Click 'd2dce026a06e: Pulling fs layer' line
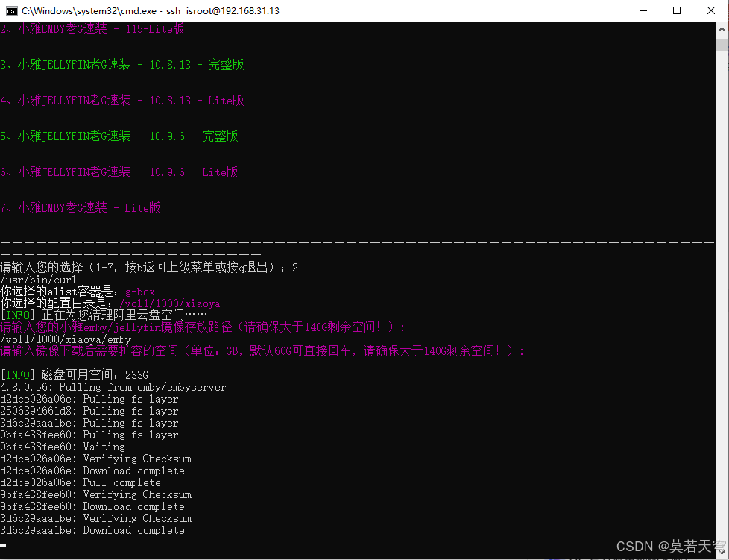The width and height of the screenshot is (729, 560). 89,399
